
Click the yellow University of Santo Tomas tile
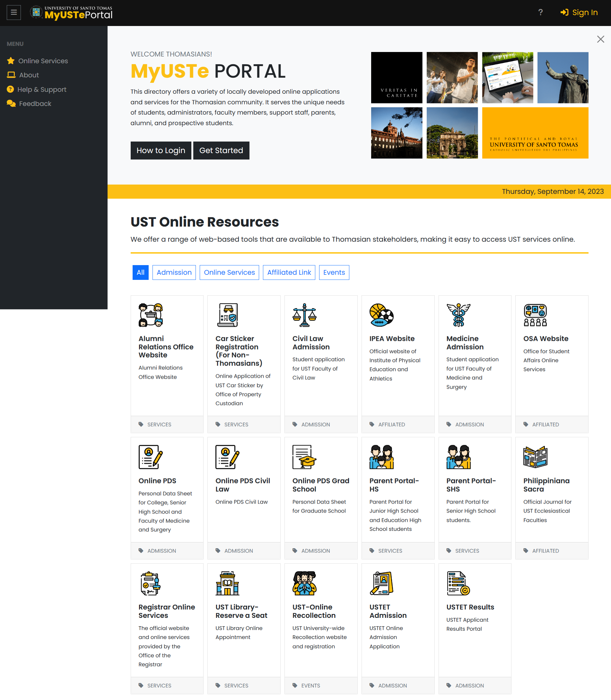coord(535,133)
